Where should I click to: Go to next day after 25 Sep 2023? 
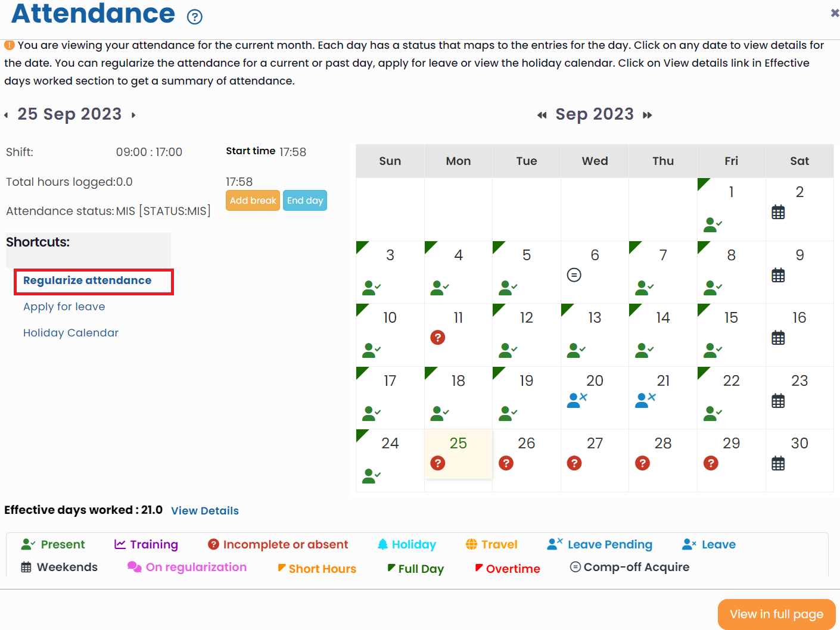(133, 115)
